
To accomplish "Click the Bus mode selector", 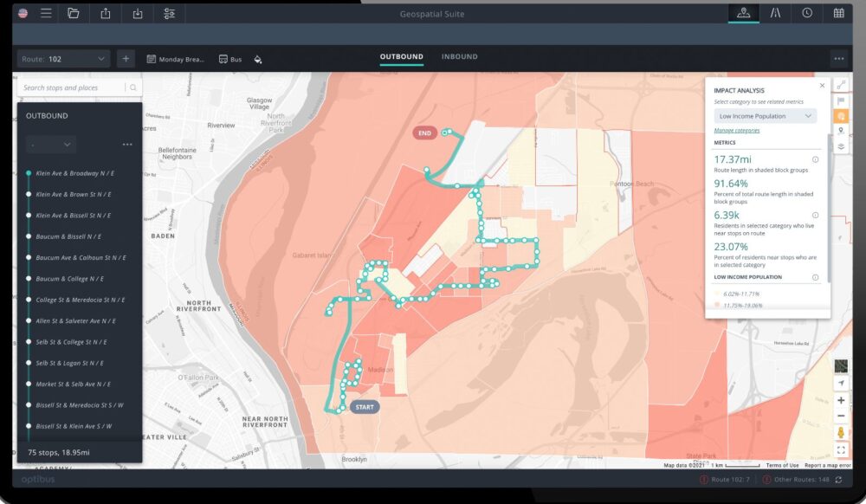I will tap(230, 59).
